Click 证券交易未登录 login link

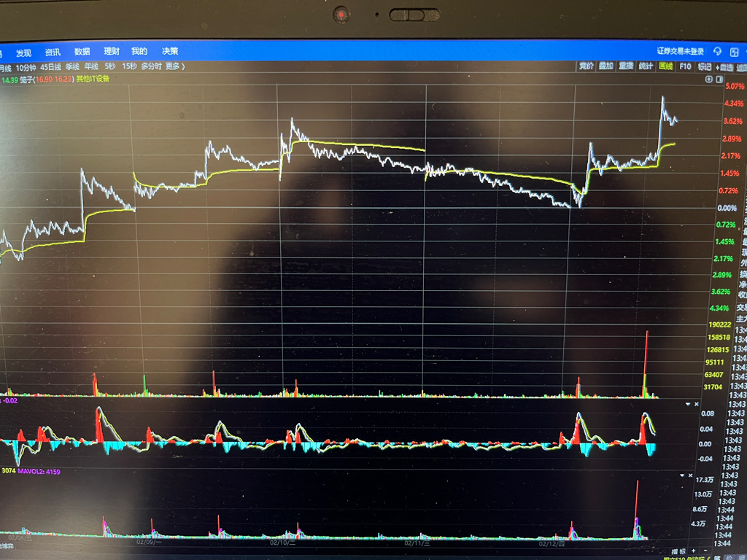coord(680,51)
